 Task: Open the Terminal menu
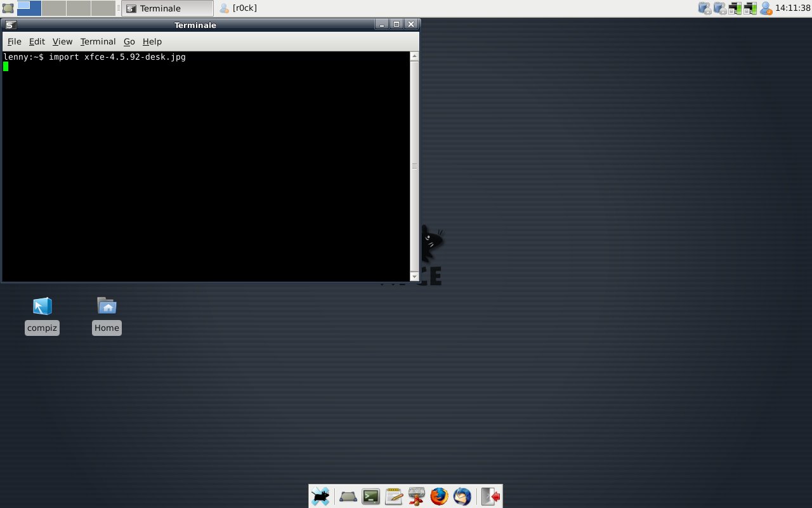click(98, 41)
